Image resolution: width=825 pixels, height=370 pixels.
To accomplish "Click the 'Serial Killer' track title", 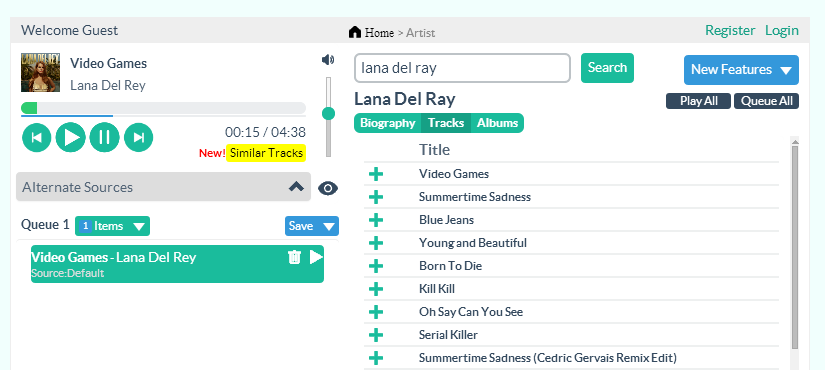I will [x=448, y=335].
